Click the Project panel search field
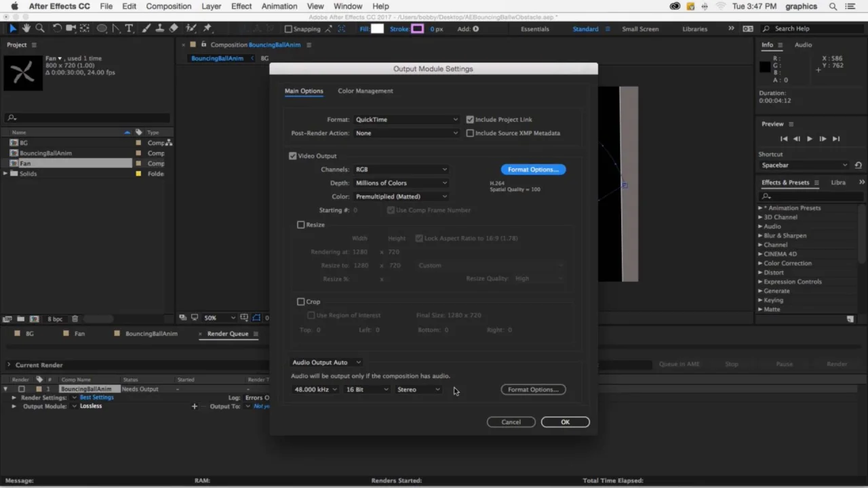 (87, 118)
